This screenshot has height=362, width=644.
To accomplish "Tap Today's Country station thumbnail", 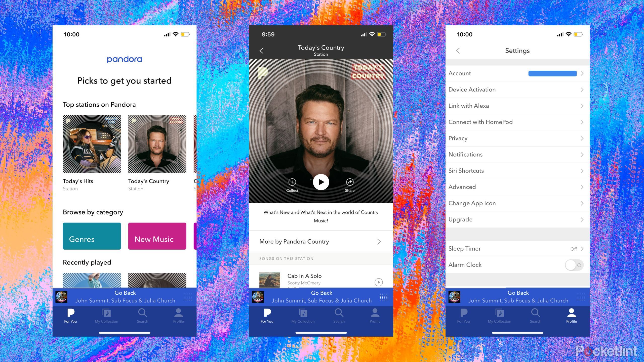I will coord(156,144).
